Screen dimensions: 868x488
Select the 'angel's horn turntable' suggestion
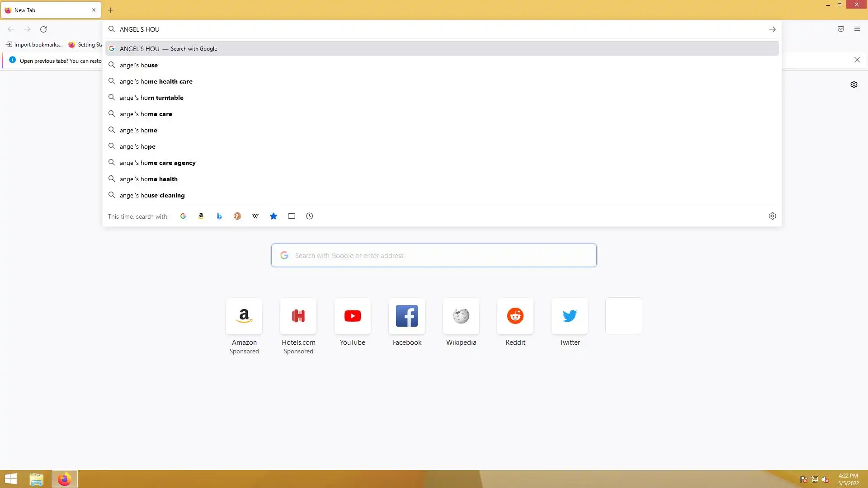pos(151,98)
